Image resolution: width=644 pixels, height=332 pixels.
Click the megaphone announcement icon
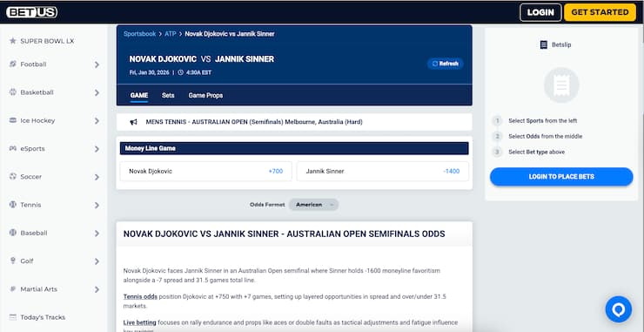[133, 122]
